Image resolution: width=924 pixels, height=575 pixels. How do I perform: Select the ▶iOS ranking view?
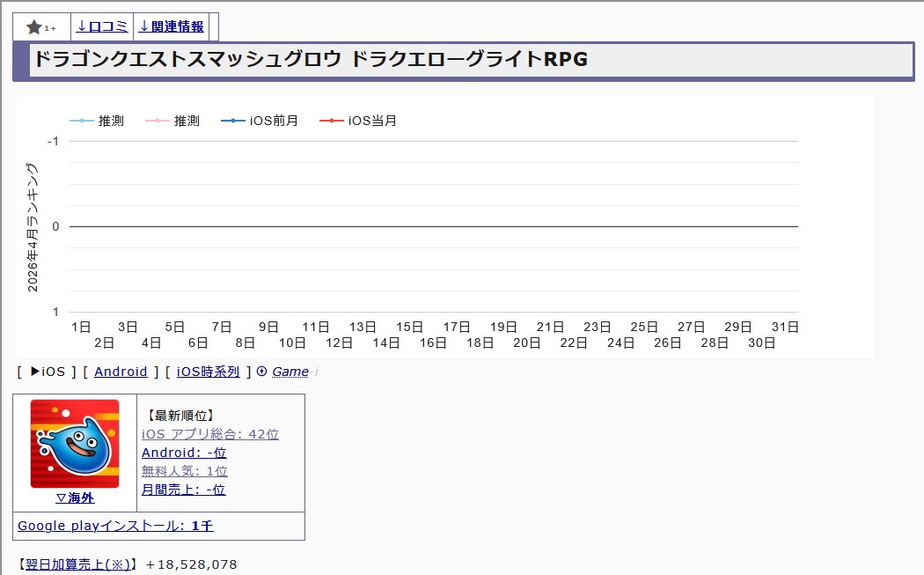pos(48,372)
